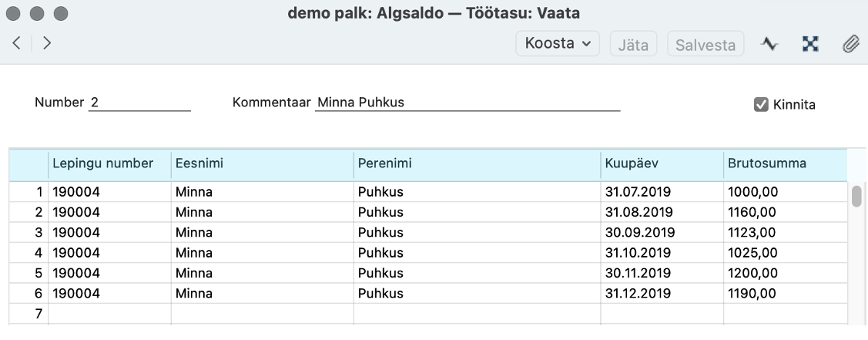
Task: Click the minimize window button
Action: [x=36, y=13]
